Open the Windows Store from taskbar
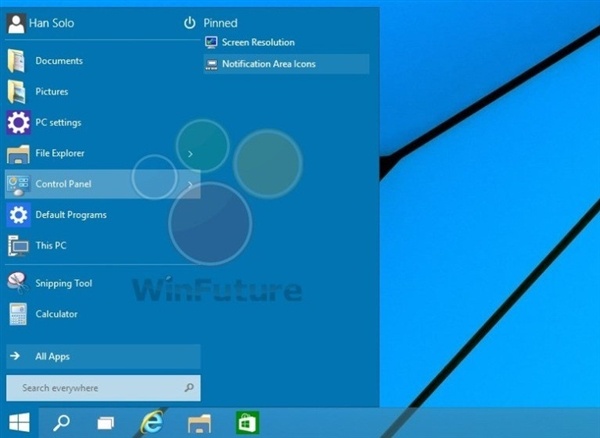Viewport: 600px width, 438px height. coord(248,423)
